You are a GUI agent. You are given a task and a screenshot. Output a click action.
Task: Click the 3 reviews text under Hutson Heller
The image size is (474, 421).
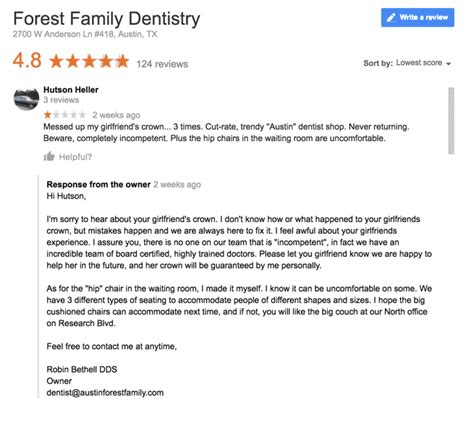click(61, 100)
